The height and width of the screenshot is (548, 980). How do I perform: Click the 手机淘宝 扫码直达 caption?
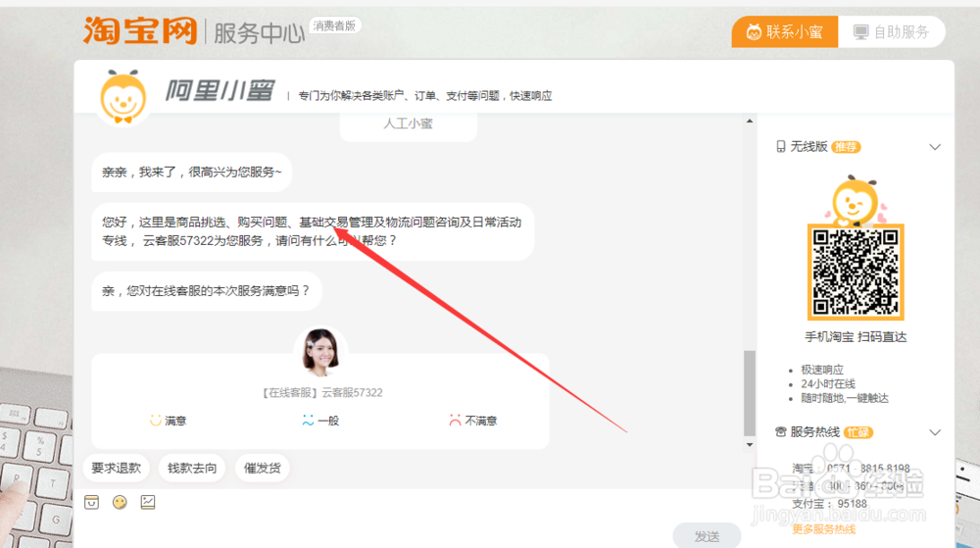pos(856,337)
